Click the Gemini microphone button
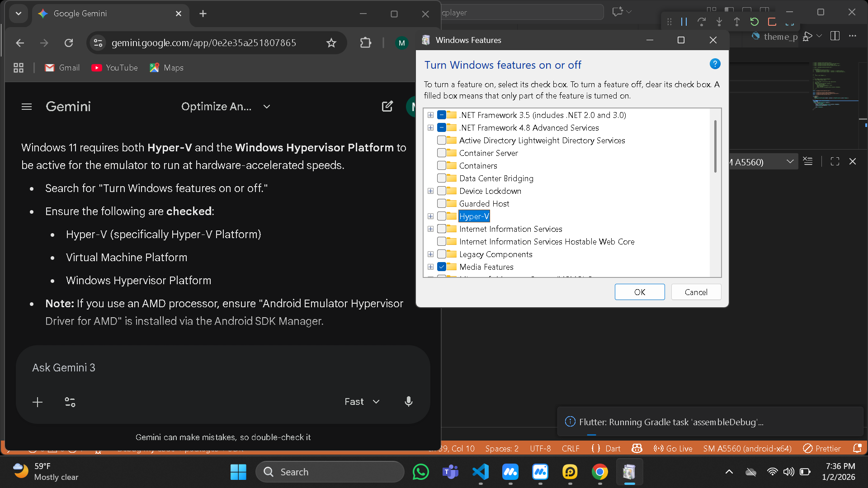The image size is (868, 488). tap(409, 402)
